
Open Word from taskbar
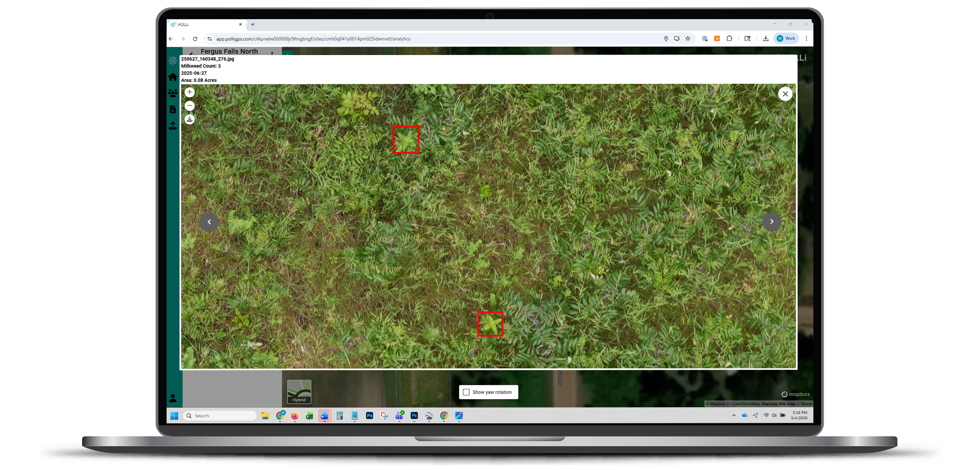click(x=324, y=416)
